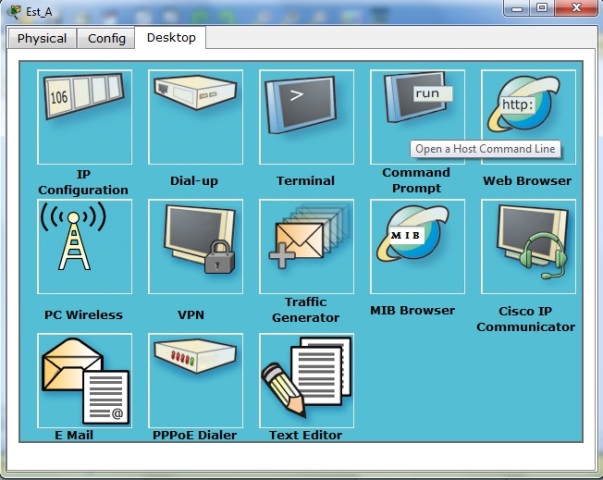Switch to the Config tab

(x=107, y=38)
